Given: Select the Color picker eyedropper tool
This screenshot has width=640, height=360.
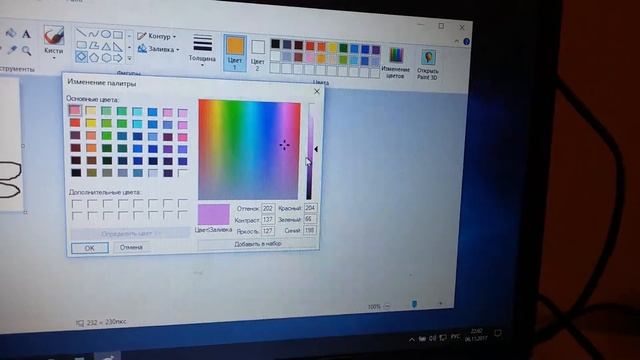Looking at the screenshot, I should [x=12, y=50].
